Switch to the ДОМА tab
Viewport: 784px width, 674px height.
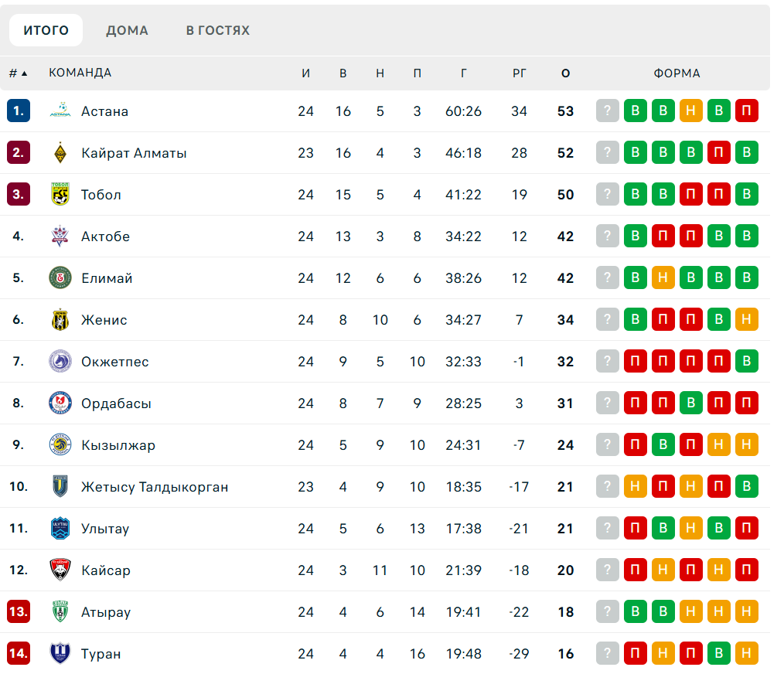[127, 30]
